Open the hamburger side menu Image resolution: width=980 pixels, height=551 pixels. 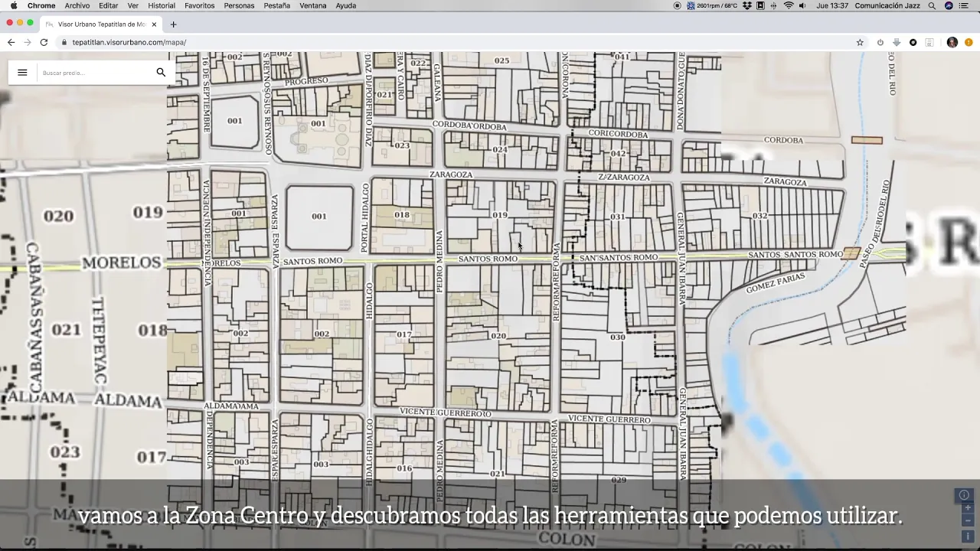tap(22, 73)
